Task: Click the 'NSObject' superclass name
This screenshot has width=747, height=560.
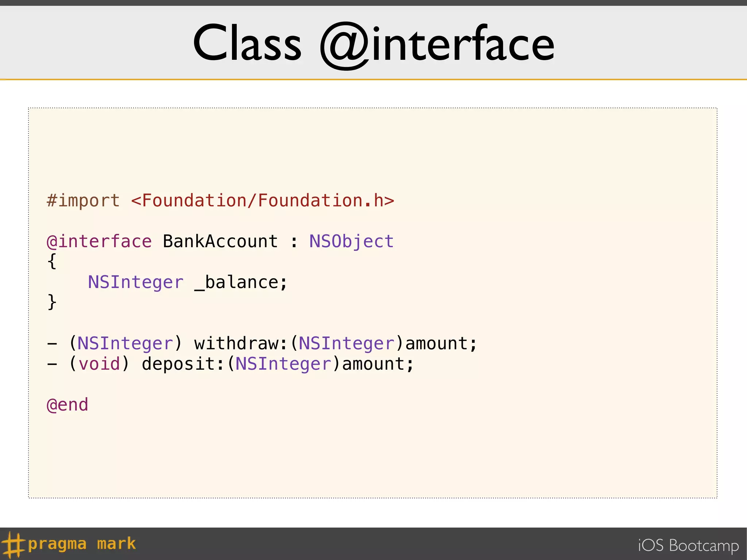Action: tap(352, 242)
